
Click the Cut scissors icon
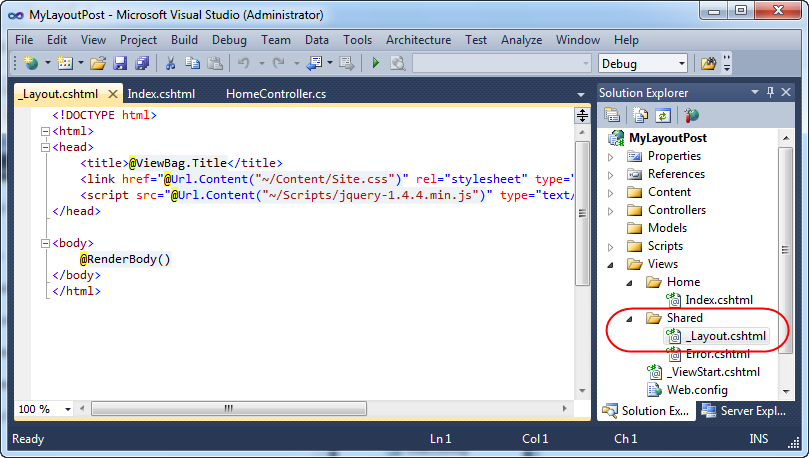click(170, 63)
